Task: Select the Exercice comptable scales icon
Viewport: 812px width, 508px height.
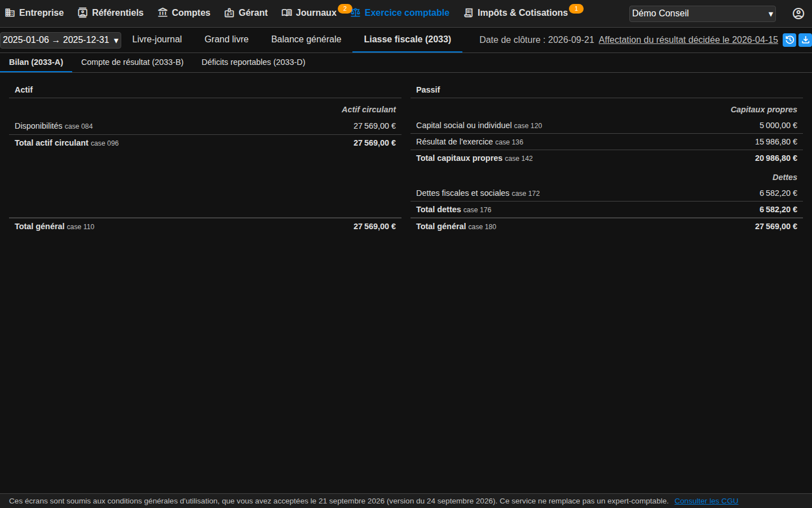Action: [x=355, y=13]
